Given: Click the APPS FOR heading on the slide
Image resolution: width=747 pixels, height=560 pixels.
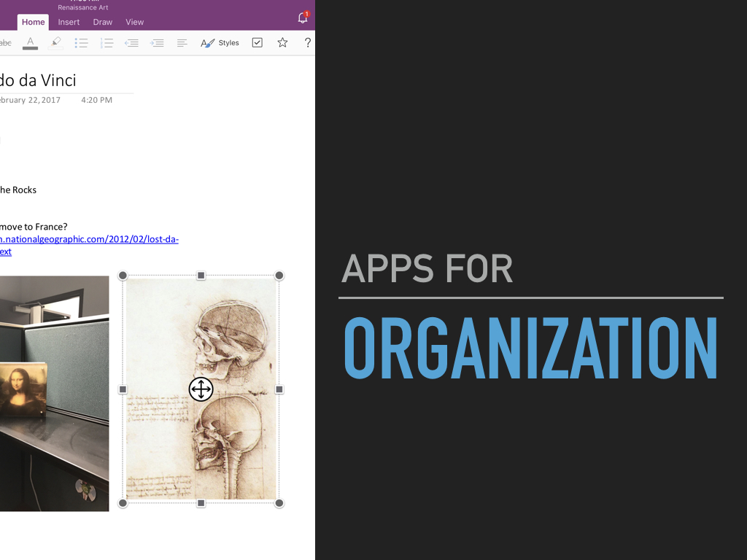Looking at the screenshot, I should tap(427, 268).
